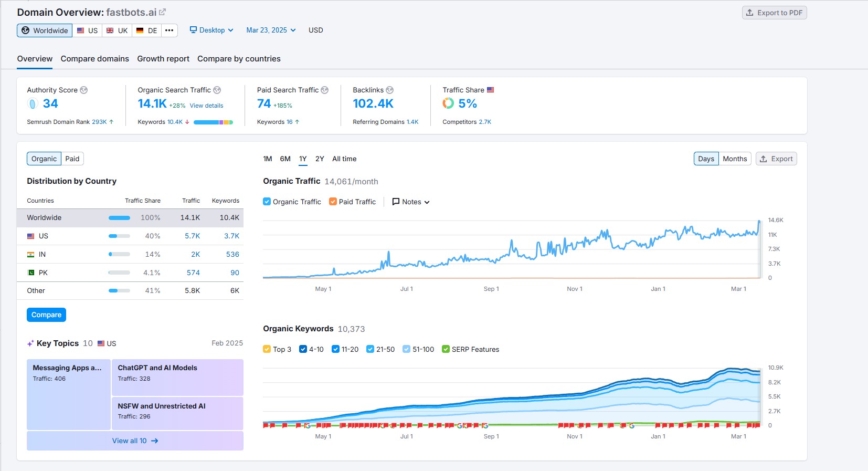The height and width of the screenshot is (471, 868).
Task: Click organic Keywords 10.4K down arrow
Action: (187, 122)
